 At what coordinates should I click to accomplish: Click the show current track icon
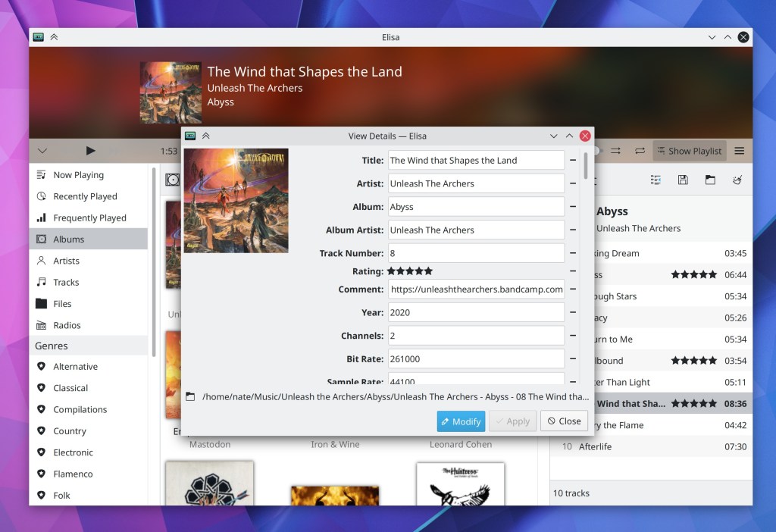(x=656, y=180)
